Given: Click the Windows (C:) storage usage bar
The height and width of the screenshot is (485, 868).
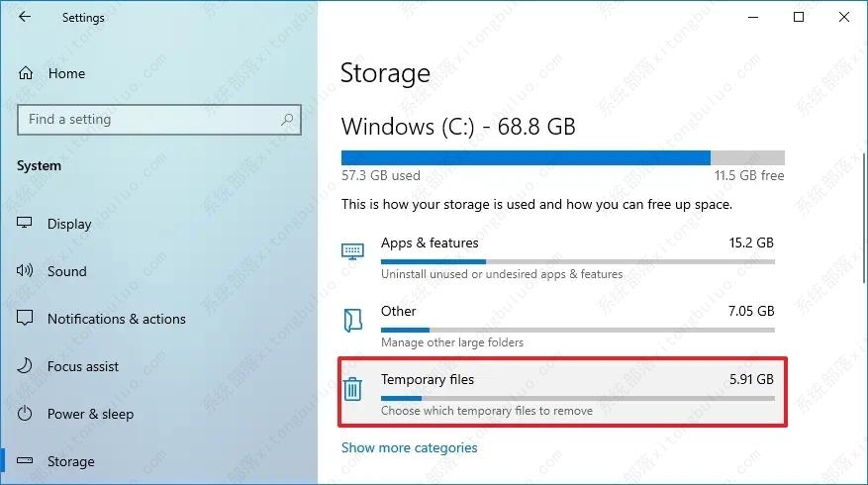Looking at the screenshot, I should click(x=562, y=157).
